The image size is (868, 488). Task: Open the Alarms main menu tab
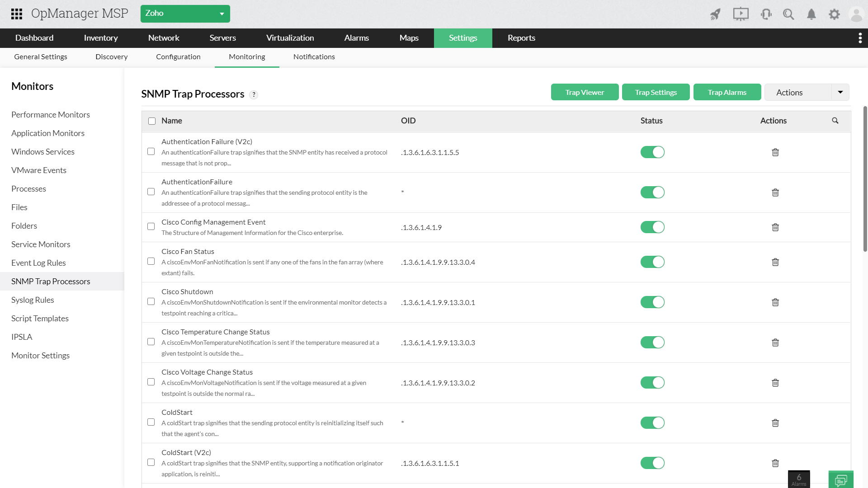[356, 38]
